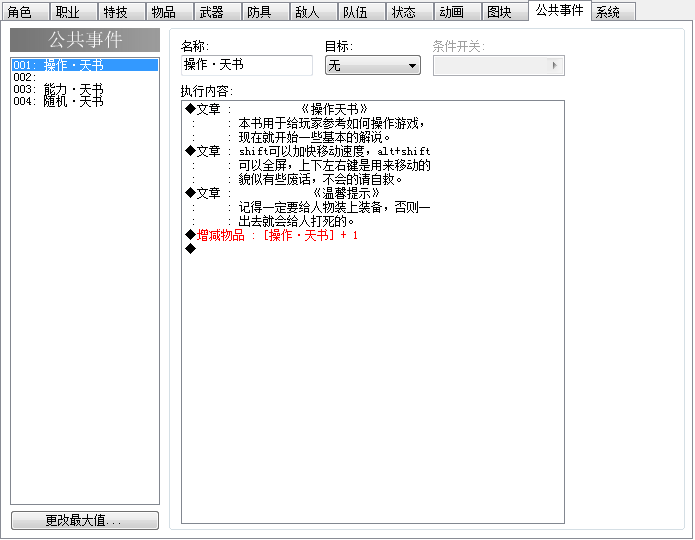Switch to the 敌人 tab
The height and width of the screenshot is (540, 695).
click(x=313, y=12)
